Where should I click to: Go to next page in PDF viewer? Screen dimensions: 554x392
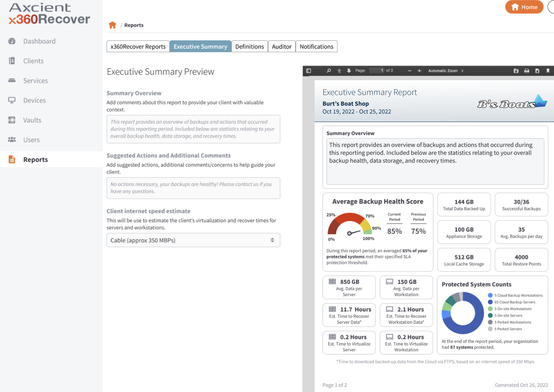[349, 71]
